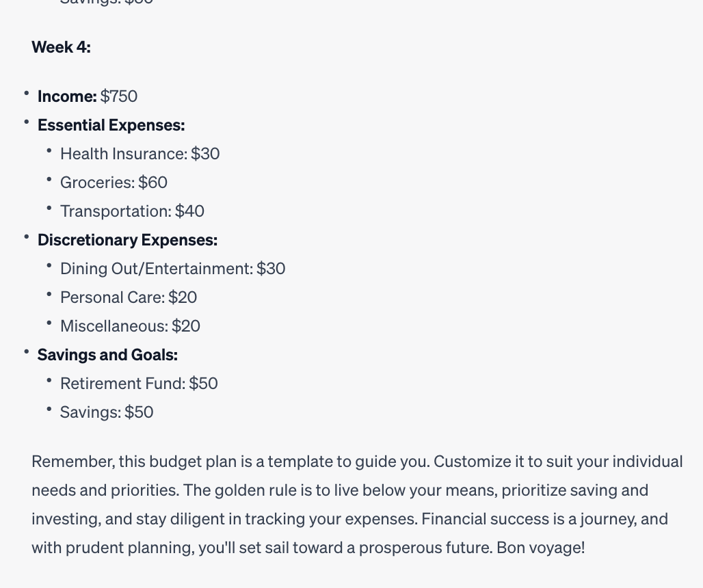Select Savings: $50 item
This screenshot has height=588, width=703.
tap(107, 412)
